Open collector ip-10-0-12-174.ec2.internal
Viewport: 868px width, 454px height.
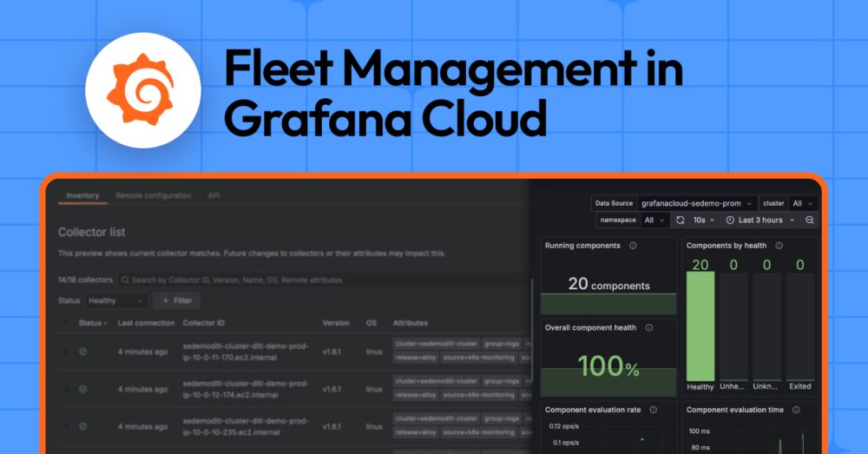tap(246, 389)
